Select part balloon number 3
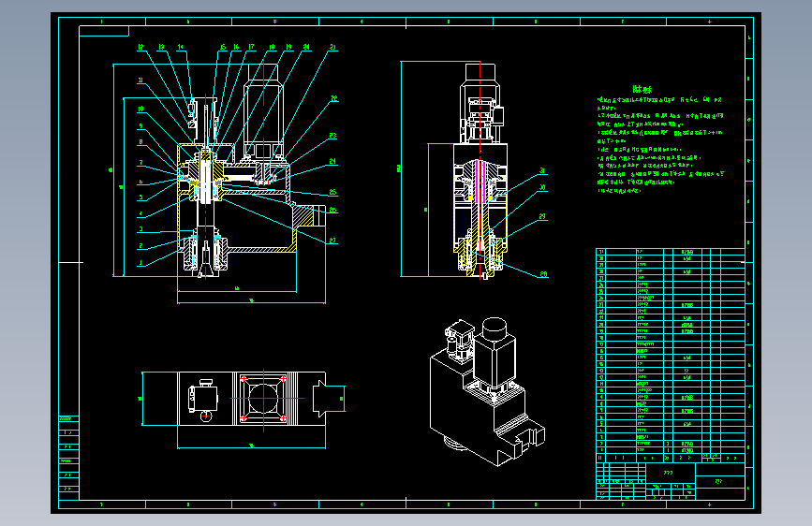This screenshot has width=812, height=526. (140, 228)
